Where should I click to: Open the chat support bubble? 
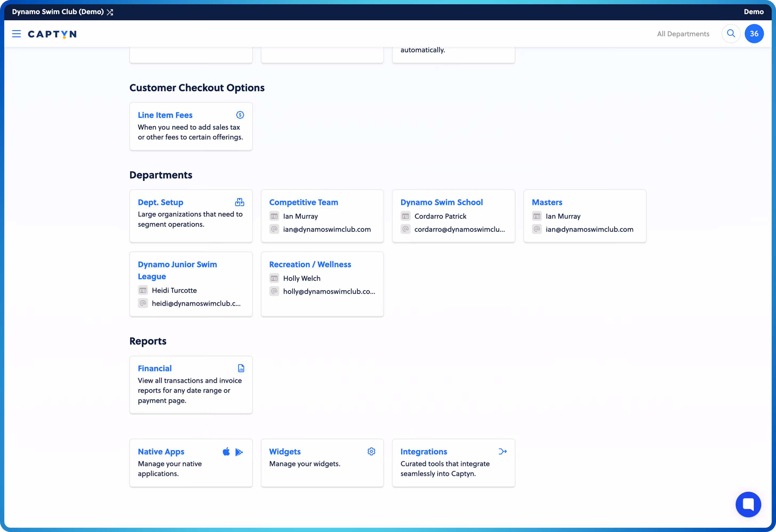[748, 504]
